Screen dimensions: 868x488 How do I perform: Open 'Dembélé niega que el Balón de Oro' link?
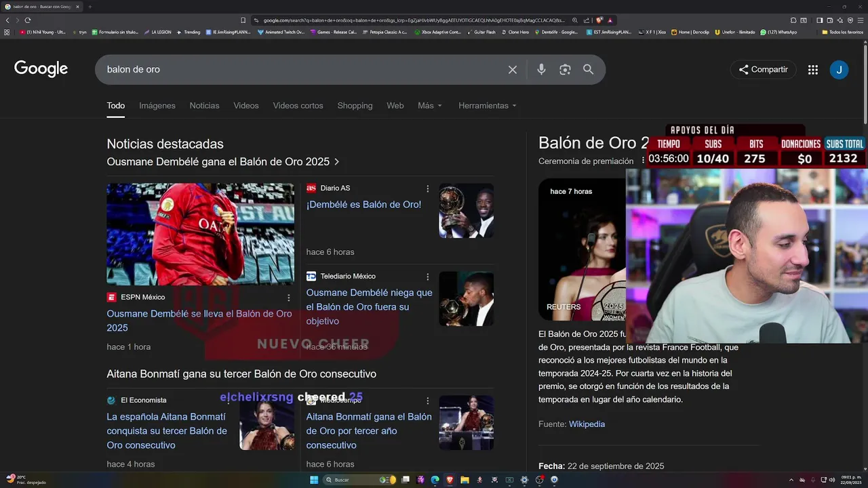369,307
